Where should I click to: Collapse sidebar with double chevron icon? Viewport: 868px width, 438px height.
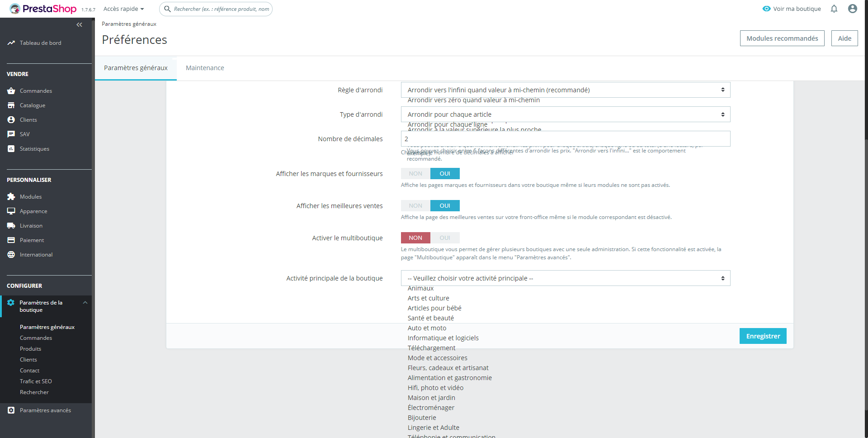tap(79, 25)
